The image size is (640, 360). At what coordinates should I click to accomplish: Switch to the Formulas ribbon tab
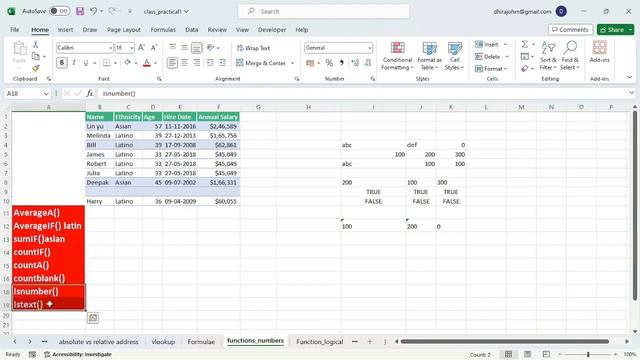[163, 30]
